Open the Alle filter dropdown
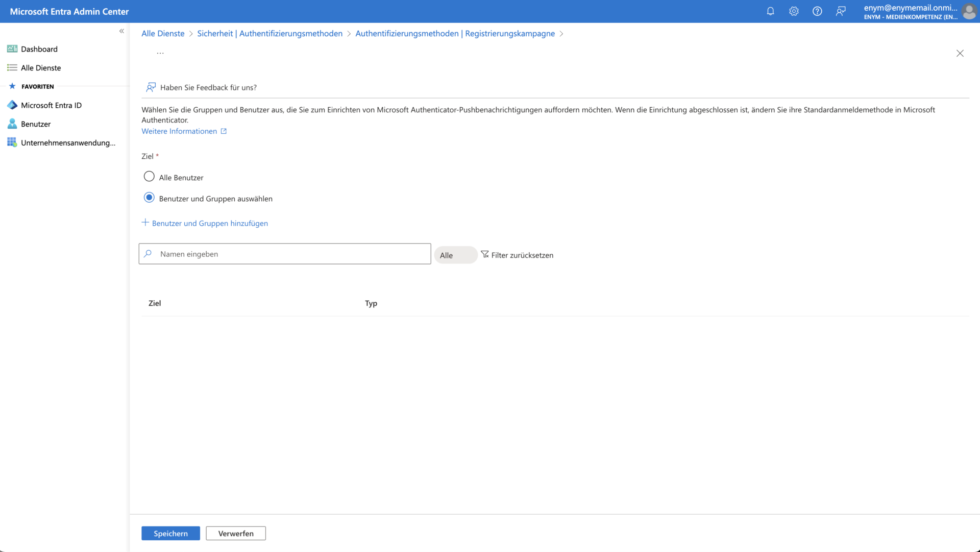Image resolution: width=980 pixels, height=552 pixels. pyautogui.click(x=455, y=255)
